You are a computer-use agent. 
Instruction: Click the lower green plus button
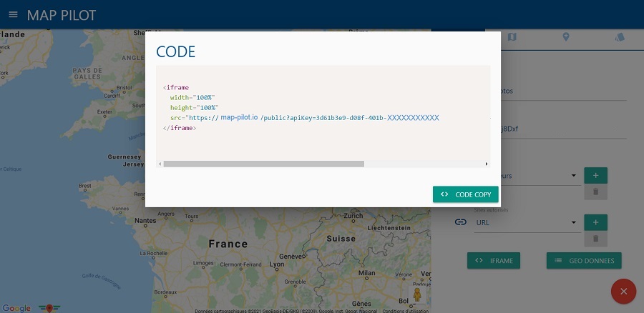[595, 222]
